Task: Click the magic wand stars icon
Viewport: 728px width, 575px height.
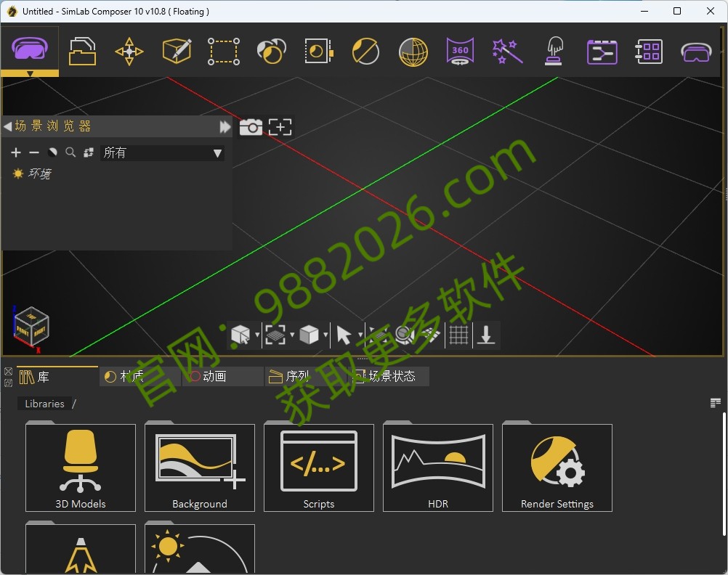Action: coord(507,51)
